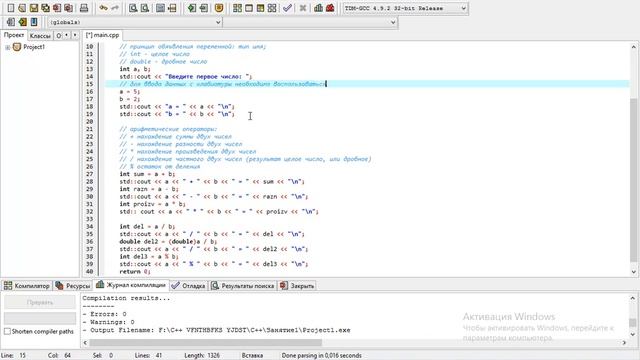The height and width of the screenshot is (360, 640).
Task: Click the editor vertical scrollbar thumb
Action: pos(633,180)
